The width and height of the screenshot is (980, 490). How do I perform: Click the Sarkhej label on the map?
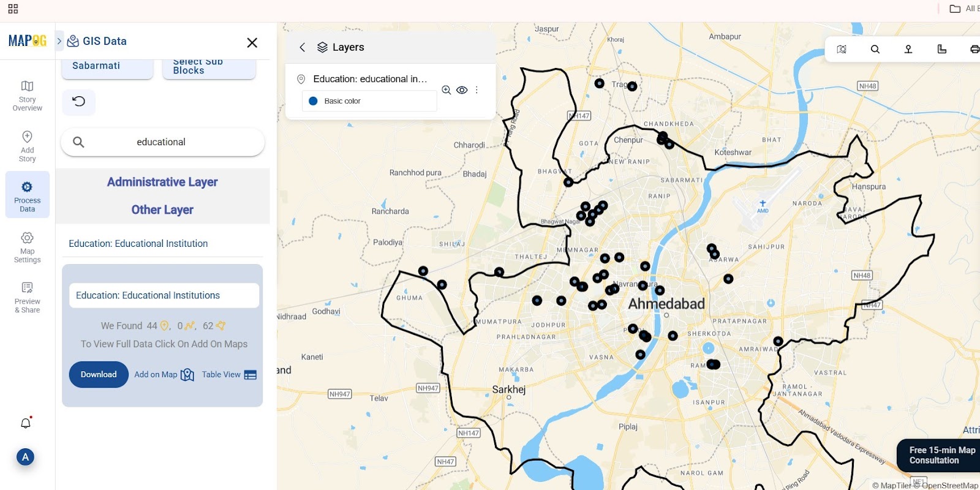[509, 390]
